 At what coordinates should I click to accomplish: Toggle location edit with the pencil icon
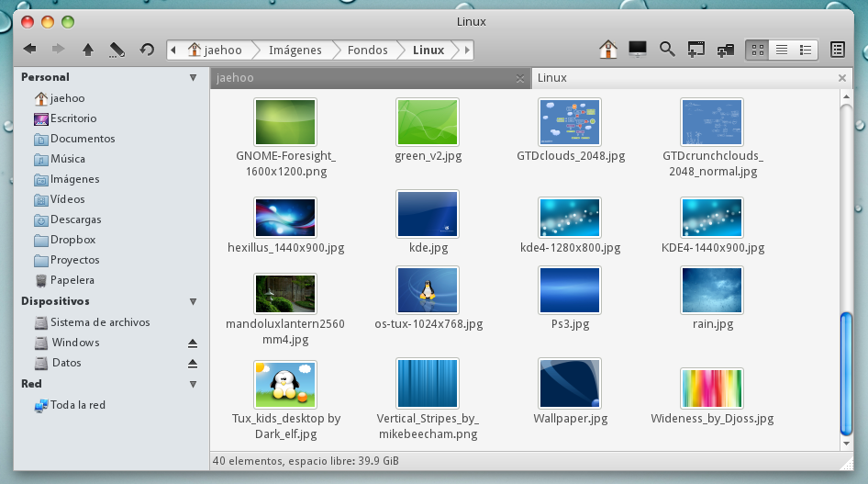pos(117,50)
